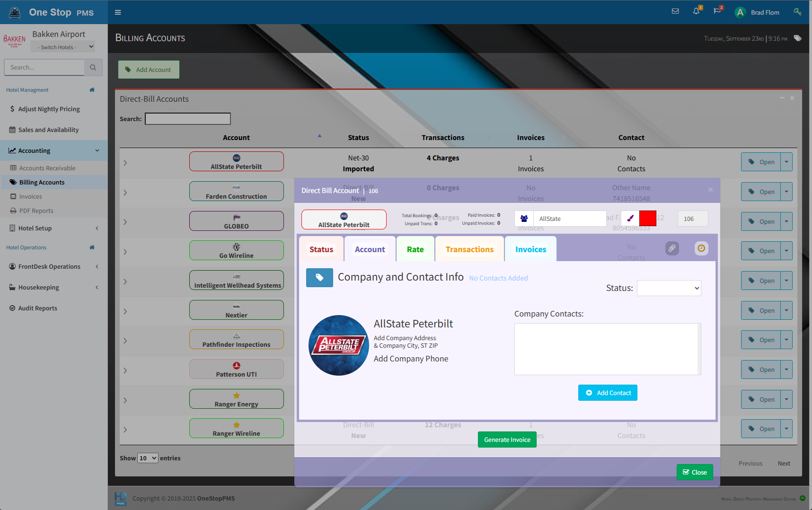The width and height of the screenshot is (812, 510).
Task: Pick the red color swatch
Action: coord(647,219)
